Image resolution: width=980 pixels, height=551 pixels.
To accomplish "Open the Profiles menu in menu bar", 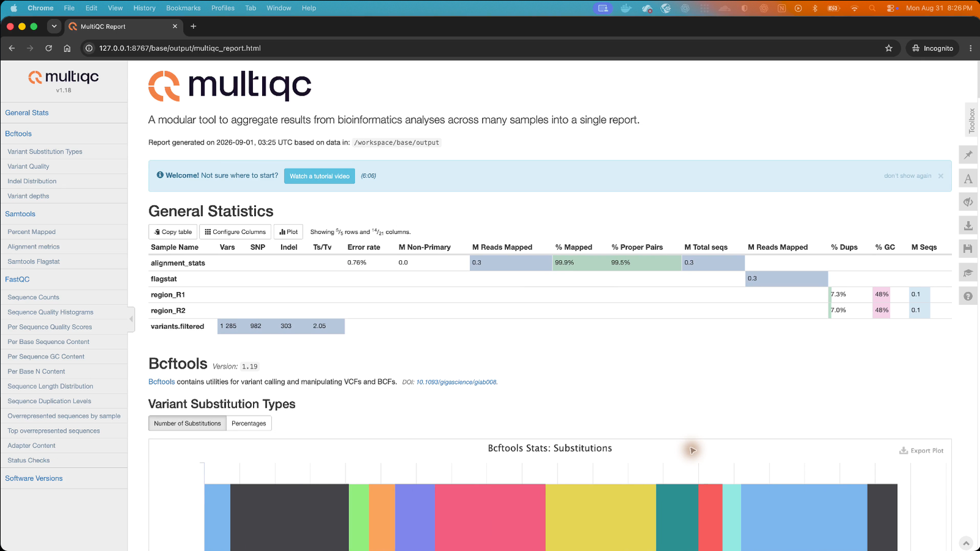I will pyautogui.click(x=223, y=8).
